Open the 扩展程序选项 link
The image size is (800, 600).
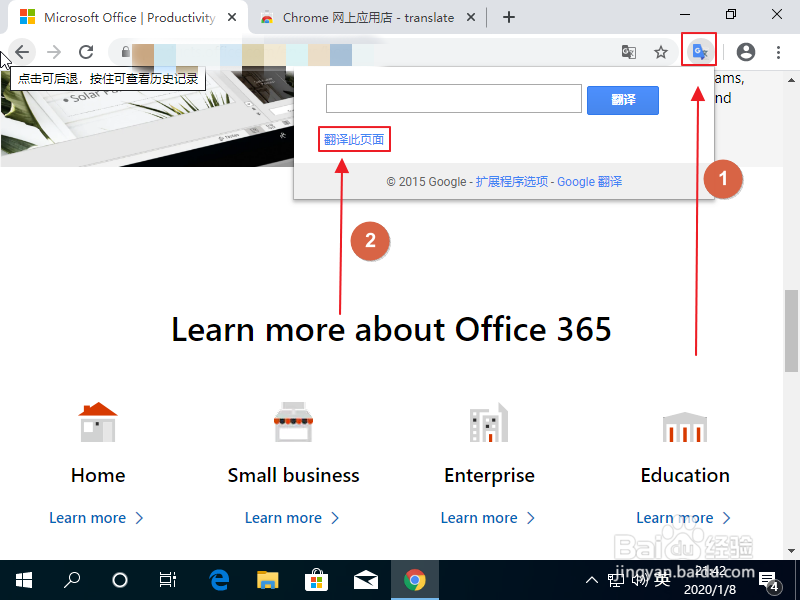512,182
